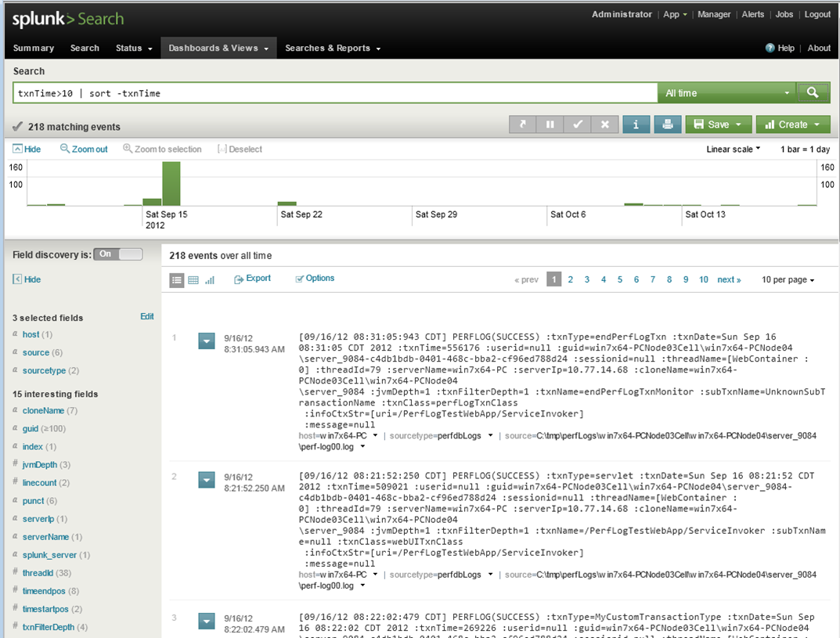The width and height of the screenshot is (840, 638).
Task: Switch to results chart view icon
Action: 210,279
